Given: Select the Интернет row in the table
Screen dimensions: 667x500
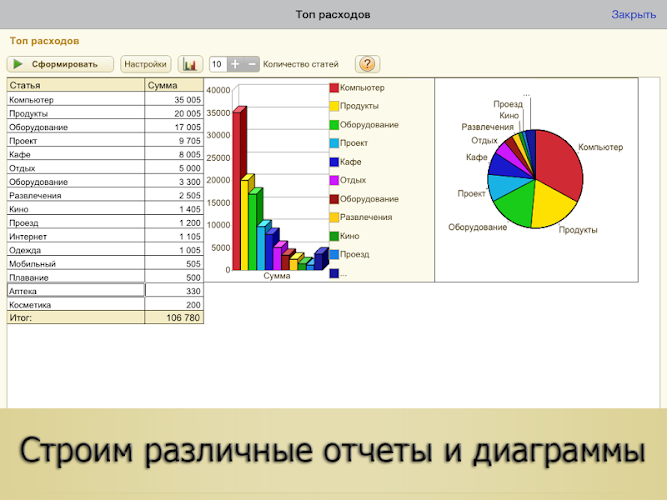Looking at the screenshot, I should click(105, 236).
